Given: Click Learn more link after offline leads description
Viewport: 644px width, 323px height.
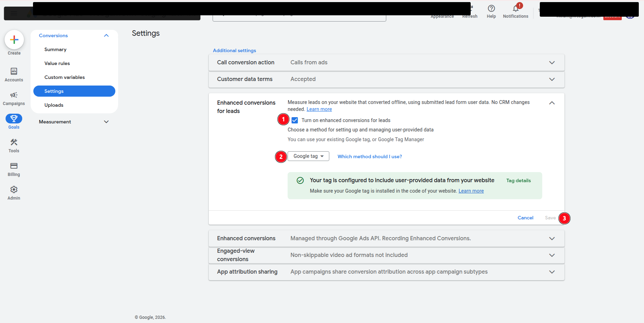Looking at the screenshot, I should (x=319, y=109).
